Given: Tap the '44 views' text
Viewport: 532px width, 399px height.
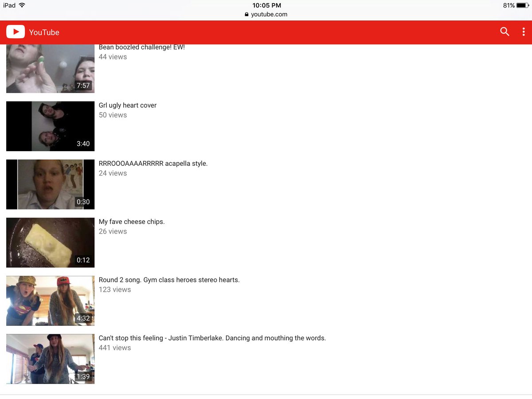Looking at the screenshot, I should [113, 57].
